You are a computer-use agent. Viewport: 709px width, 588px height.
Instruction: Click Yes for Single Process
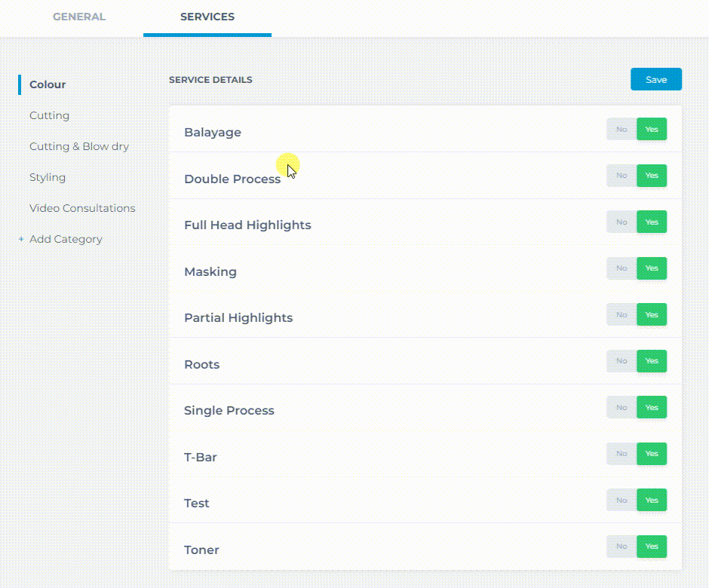[x=652, y=407]
